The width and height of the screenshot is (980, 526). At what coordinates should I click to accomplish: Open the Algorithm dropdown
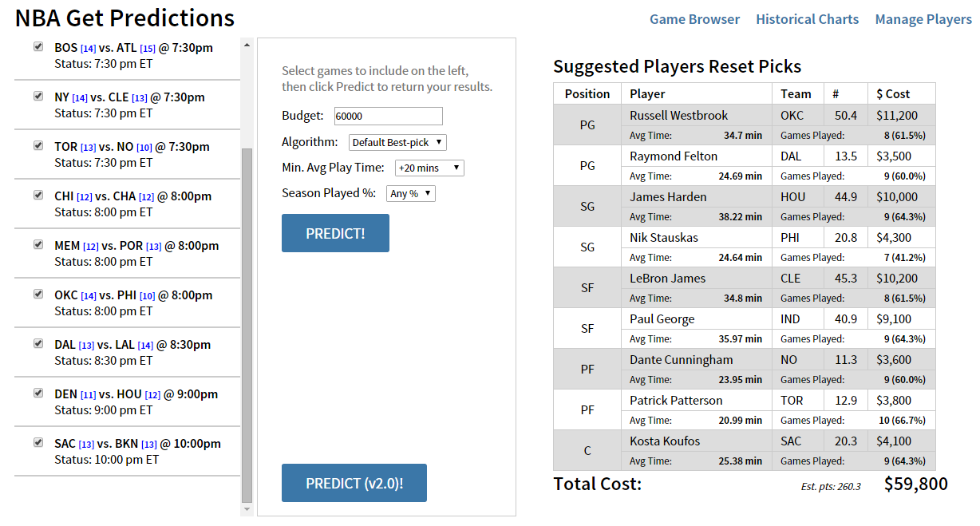point(397,143)
